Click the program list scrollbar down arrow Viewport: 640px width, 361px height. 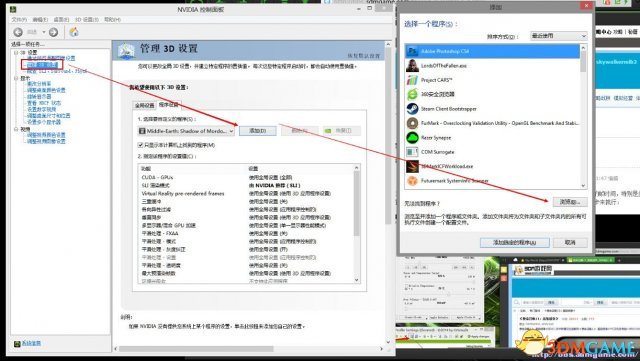[x=583, y=185]
